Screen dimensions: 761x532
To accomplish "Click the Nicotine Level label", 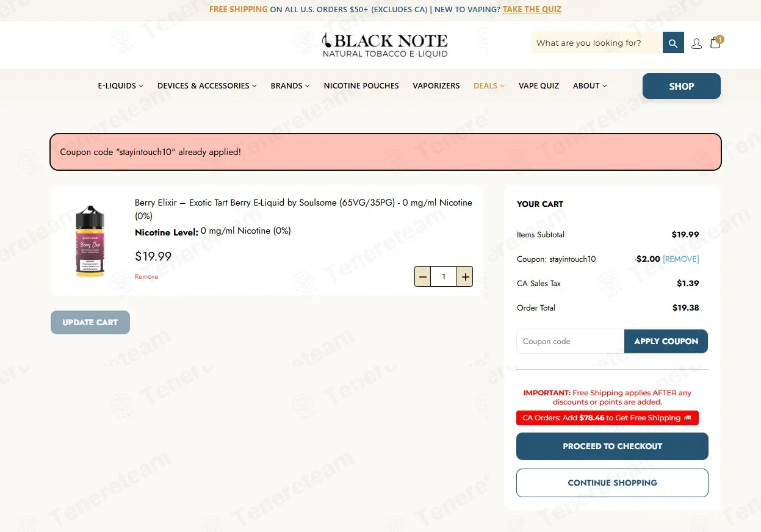I will (x=167, y=232).
